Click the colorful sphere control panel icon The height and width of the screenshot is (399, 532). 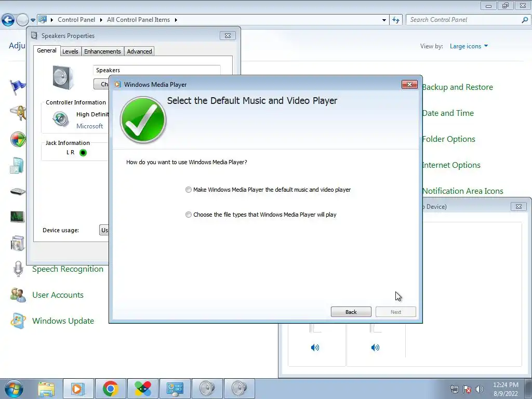coord(18,139)
